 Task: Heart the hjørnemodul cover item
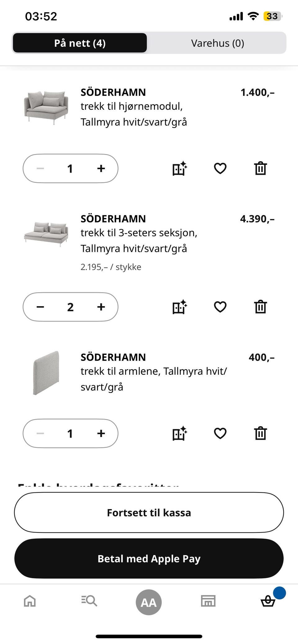point(220,168)
